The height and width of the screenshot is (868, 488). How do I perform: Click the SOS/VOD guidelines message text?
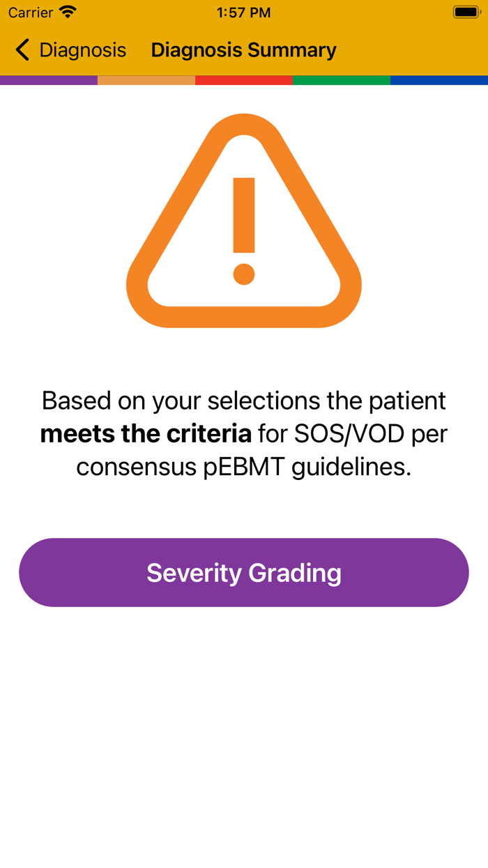pyautogui.click(x=244, y=433)
